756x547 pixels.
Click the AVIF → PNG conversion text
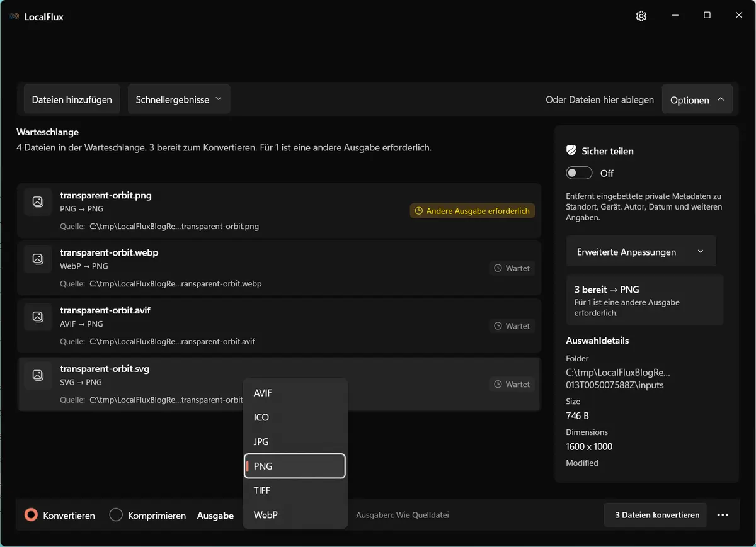81,324
